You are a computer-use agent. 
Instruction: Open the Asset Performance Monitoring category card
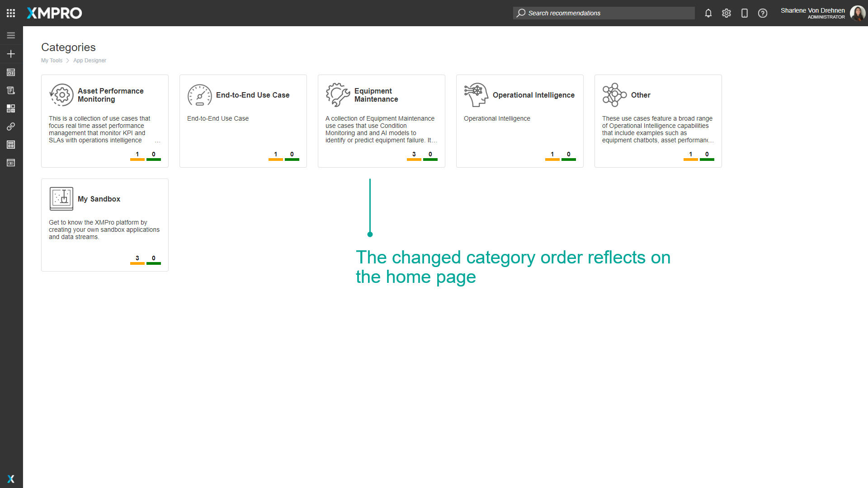coord(104,121)
